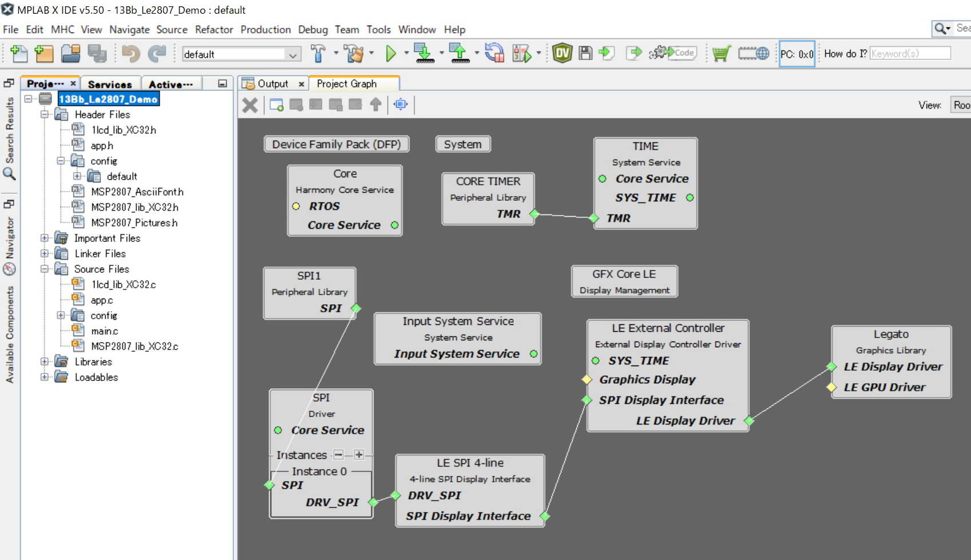This screenshot has height=560, width=971.
Task: Collapse the Source Files folder
Action: tap(45, 269)
